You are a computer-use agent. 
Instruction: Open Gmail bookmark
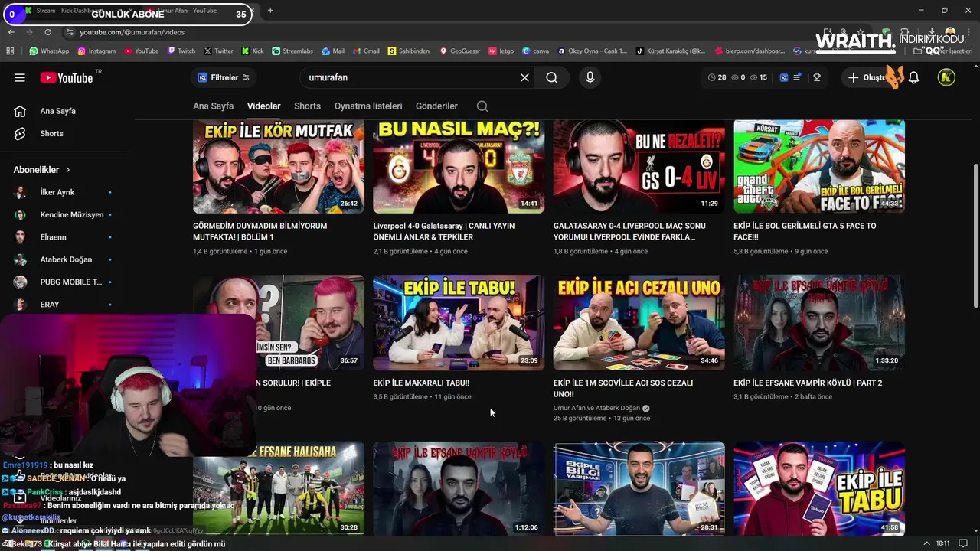(x=365, y=51)
